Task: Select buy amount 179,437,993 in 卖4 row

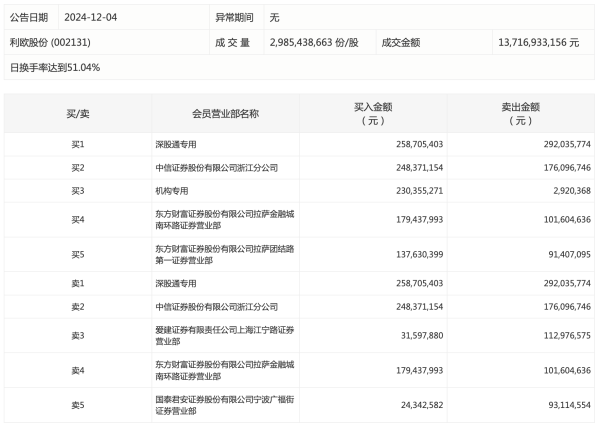Action: pyautogui.click(x=419, y=371)
